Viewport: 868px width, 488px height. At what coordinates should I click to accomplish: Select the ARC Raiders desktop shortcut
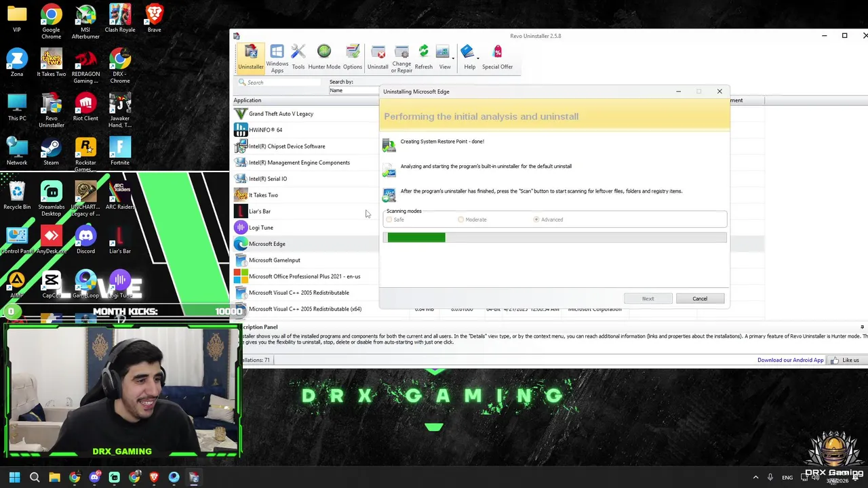pos(120,196)
